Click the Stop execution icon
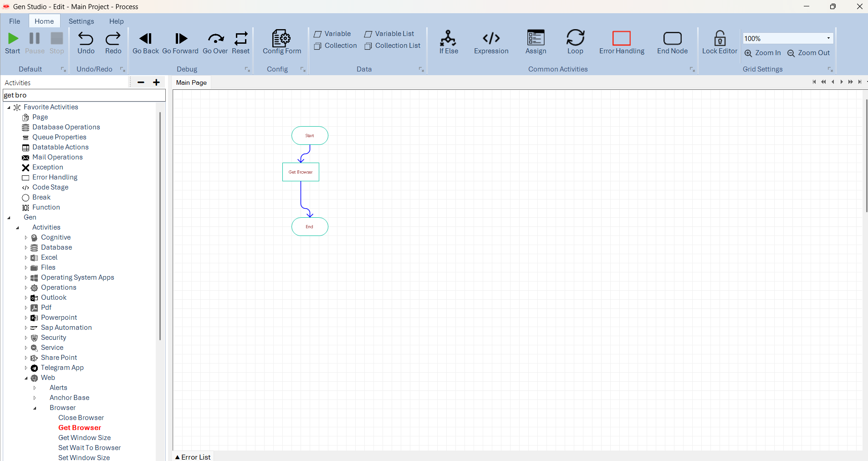The image size is (868, 461). coord(57,38)
